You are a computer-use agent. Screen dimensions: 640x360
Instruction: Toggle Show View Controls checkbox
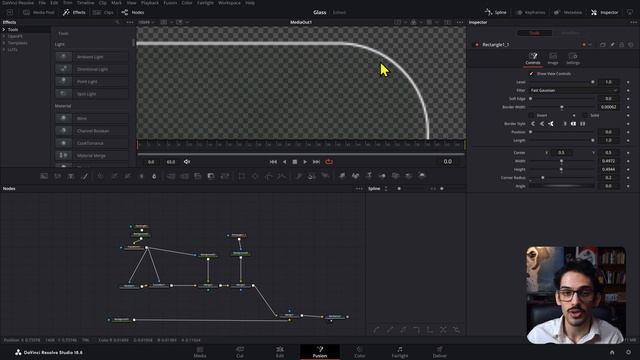[531, 74]
